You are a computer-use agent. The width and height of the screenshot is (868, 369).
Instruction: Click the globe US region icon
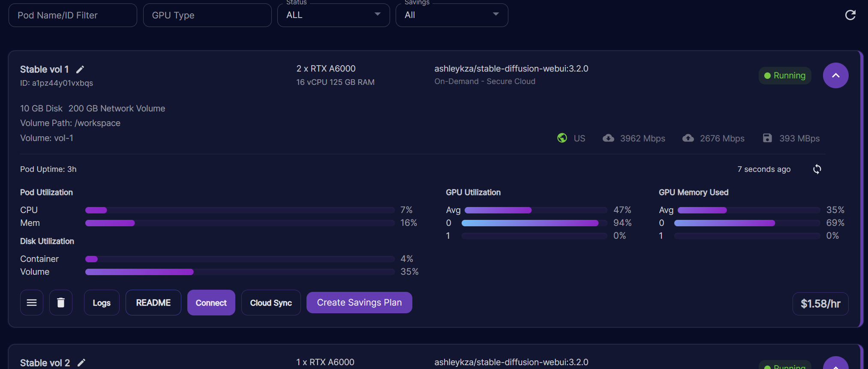562,138
